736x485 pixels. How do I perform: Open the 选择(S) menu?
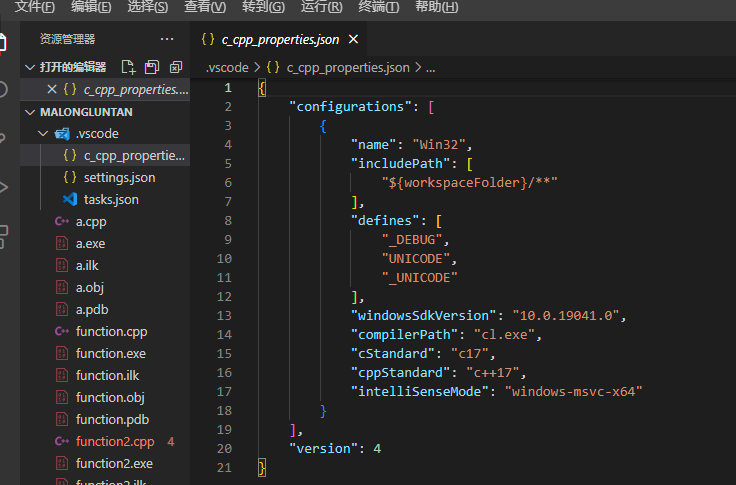point(147,7)
